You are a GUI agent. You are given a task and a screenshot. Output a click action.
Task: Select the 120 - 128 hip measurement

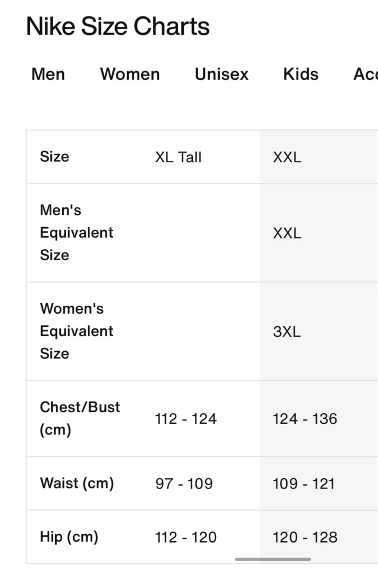(305, 537)
